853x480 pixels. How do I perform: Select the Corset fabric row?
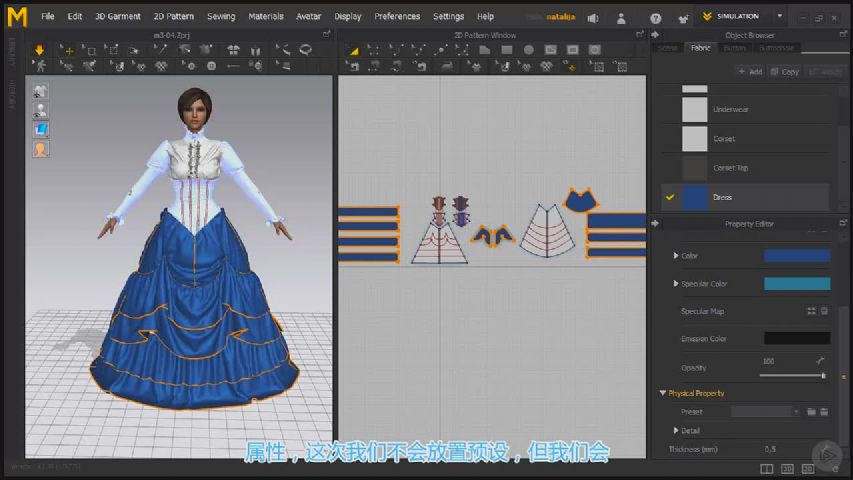click(x=745, y=139)
